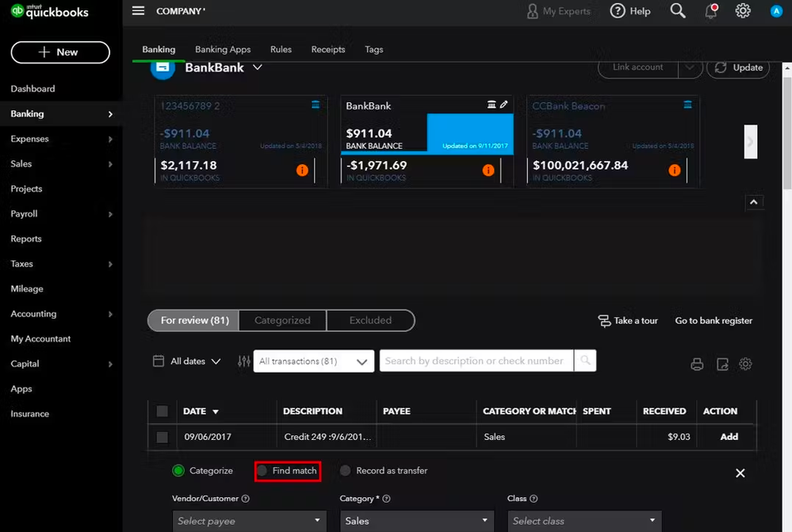The height and width of the screenshot is (532, 792).
Task: Open Reports in the sidebar
Action: point(26,239)
